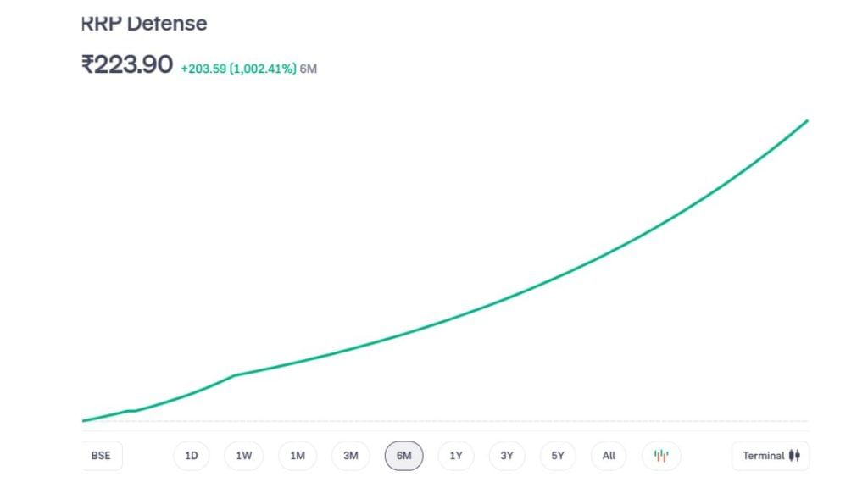The width and height of the screenshot is (868, 488).
Task: Click the 6M label beside the gain
Action: pyautogui.click(x=309, y=69)
